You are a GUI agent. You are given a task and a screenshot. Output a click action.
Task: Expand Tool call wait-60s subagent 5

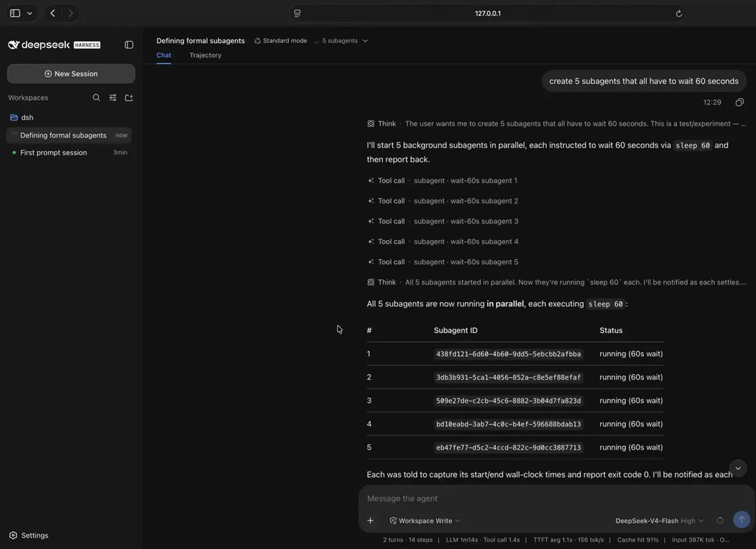pos(443,262)
